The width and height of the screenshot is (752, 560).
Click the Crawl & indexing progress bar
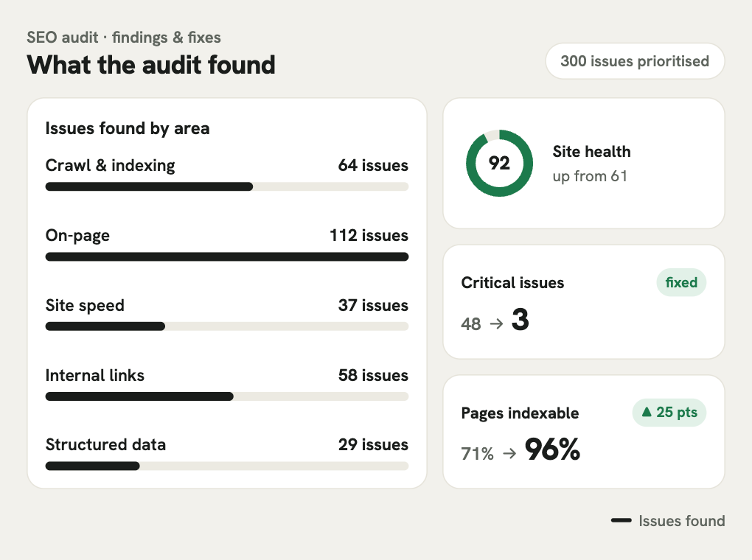coord(227,186)
